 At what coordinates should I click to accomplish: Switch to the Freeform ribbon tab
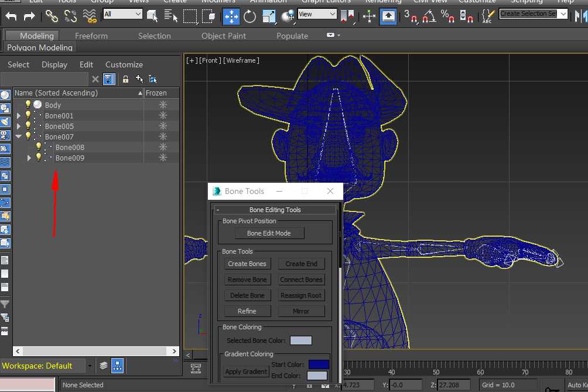(91, 36)
